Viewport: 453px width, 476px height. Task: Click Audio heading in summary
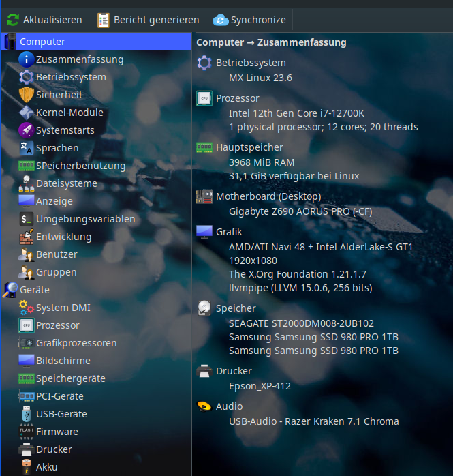coord(229,406)
